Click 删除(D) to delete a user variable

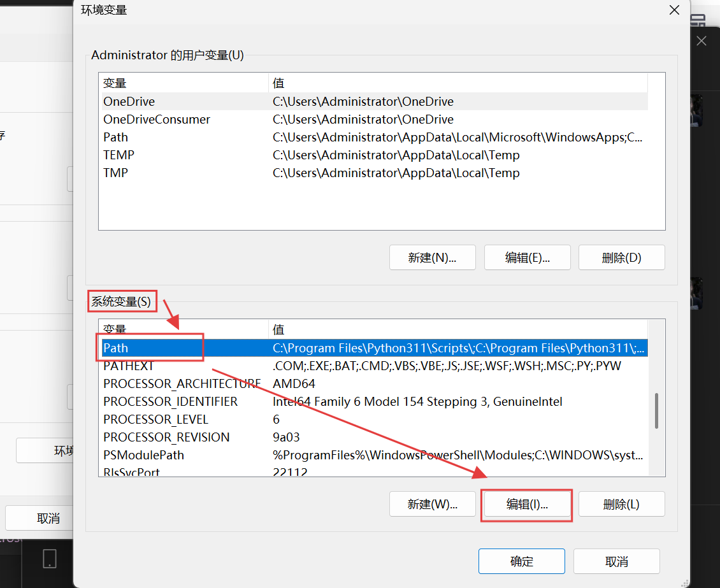click(x=621, y=257)
